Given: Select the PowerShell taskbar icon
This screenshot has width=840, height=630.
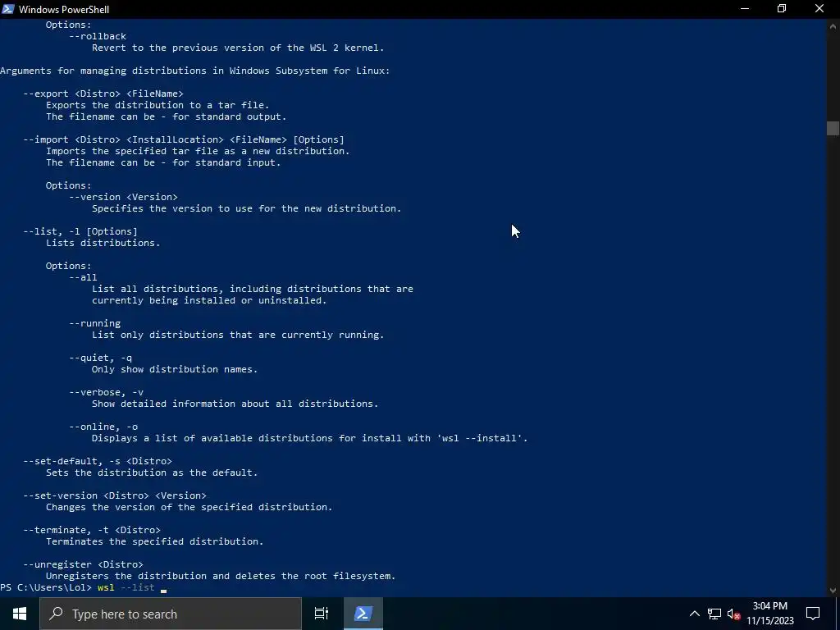Looking at the screenshot, I should (363, 614).
